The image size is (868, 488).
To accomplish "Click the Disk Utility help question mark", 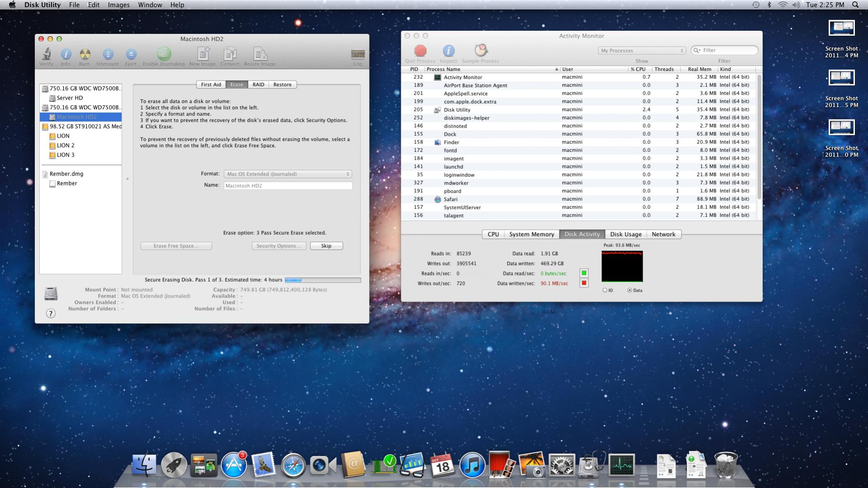I will point(51,313).
